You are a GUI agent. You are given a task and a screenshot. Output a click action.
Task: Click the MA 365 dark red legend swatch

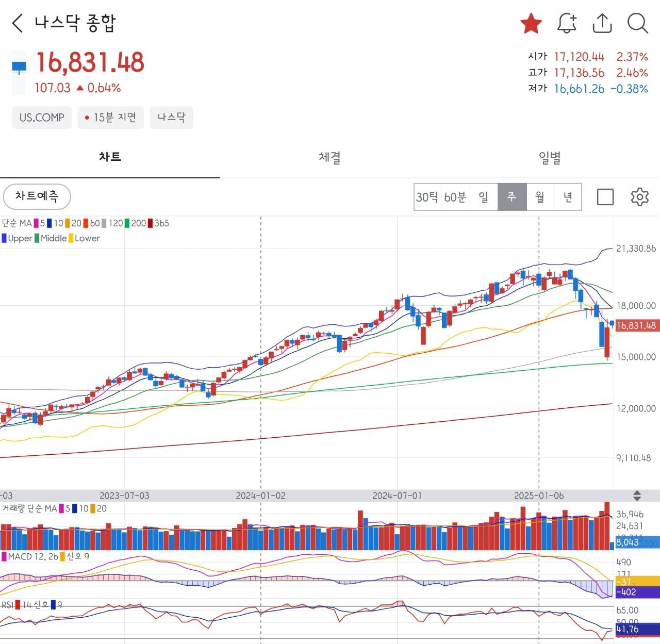click(151, 223)
